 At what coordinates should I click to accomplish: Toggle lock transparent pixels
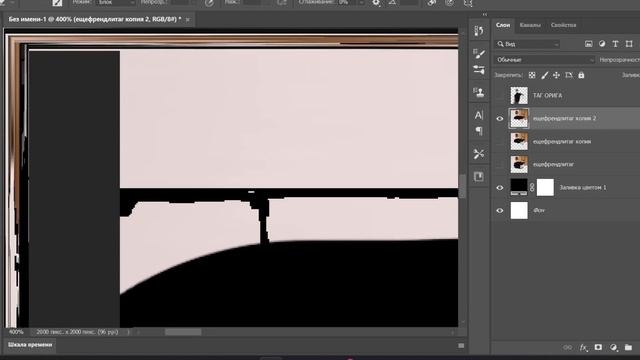coord(532,75)
